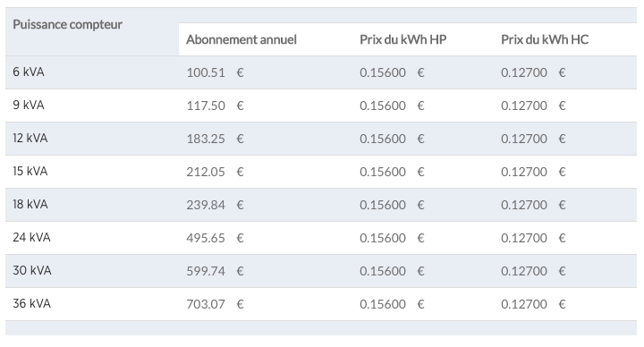The height and width of the screenshot is (347, 644).
Task: Click the Prix du kWh HP header
Action: 402,39
